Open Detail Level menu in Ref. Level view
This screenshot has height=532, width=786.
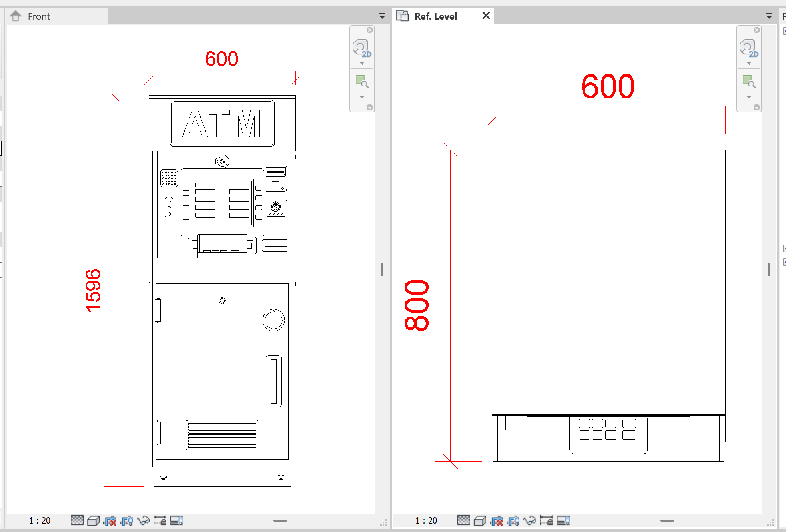coord(464,520)
